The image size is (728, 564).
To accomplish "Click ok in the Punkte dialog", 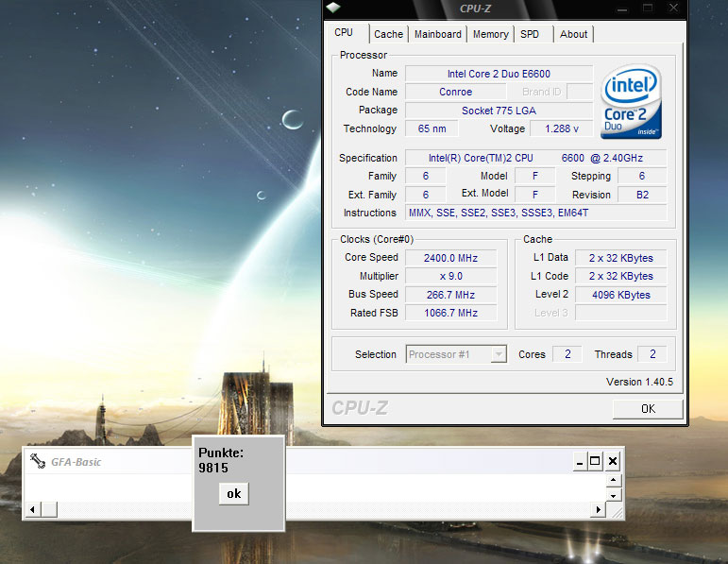I will tap(233, 494).
